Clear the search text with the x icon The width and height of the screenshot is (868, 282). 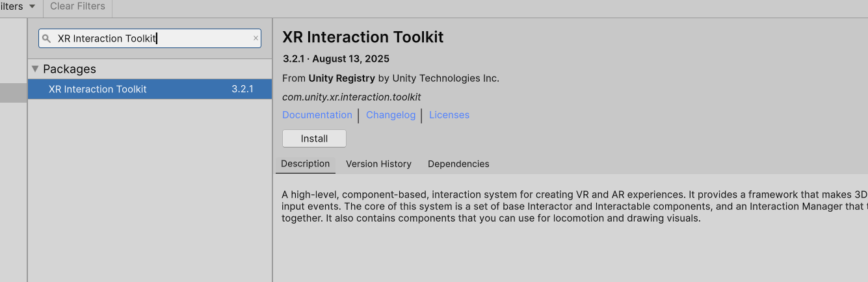256,38
